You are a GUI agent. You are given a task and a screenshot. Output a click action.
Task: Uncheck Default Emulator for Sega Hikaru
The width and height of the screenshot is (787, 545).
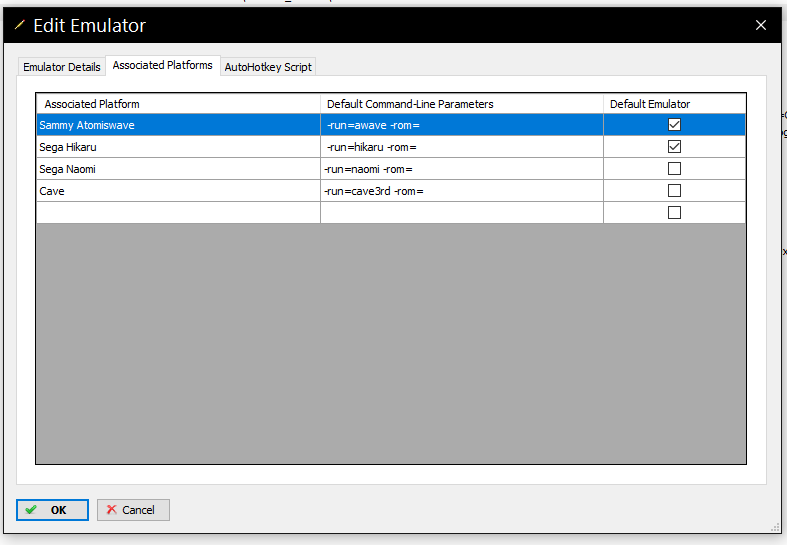[674, 147]
